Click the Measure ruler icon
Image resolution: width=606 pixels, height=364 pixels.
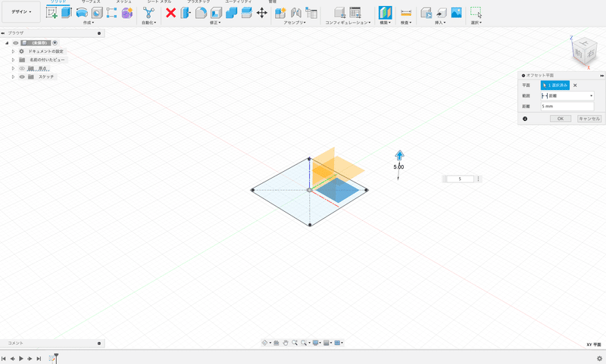pyautogui.click(x=406, y=13)
